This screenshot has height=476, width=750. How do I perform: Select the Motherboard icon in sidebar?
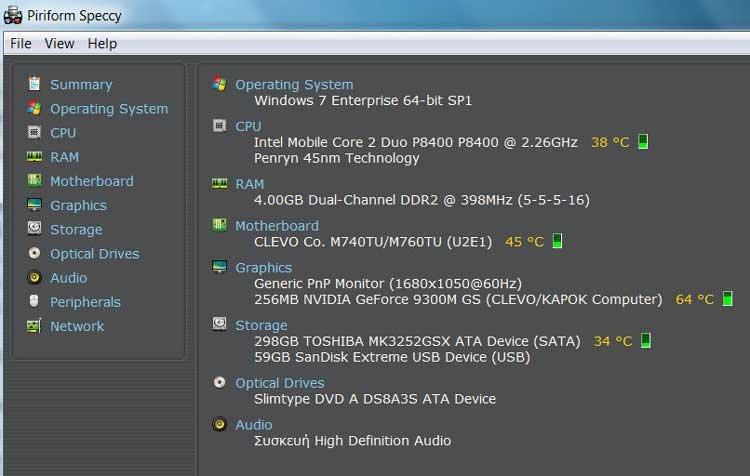coord(35,181)
